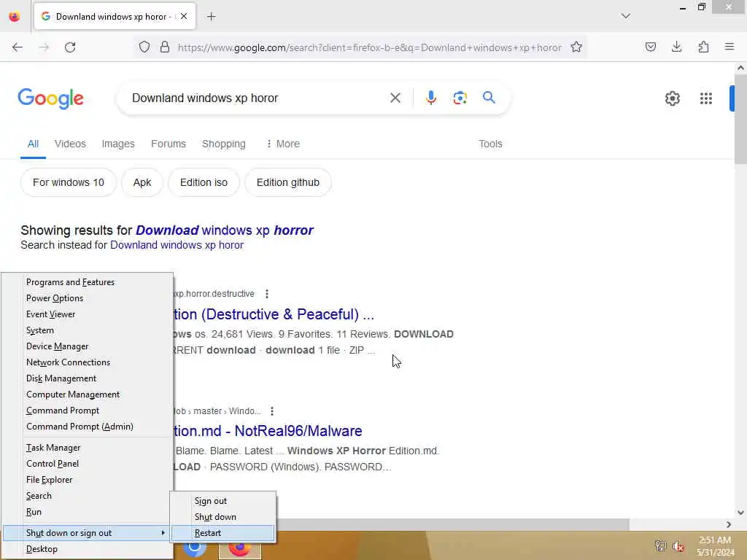Switch to the Videos results tab
747x560 pixels.
tap(70, 144)
